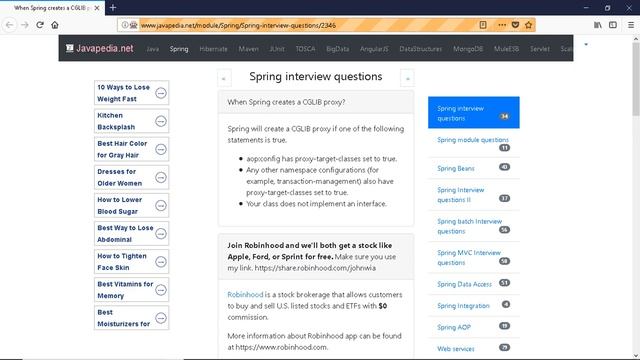Viewport: 640px width, 360px height.
Task: Click the page vertical scrollbar thumb
Action: click(636, 78)
